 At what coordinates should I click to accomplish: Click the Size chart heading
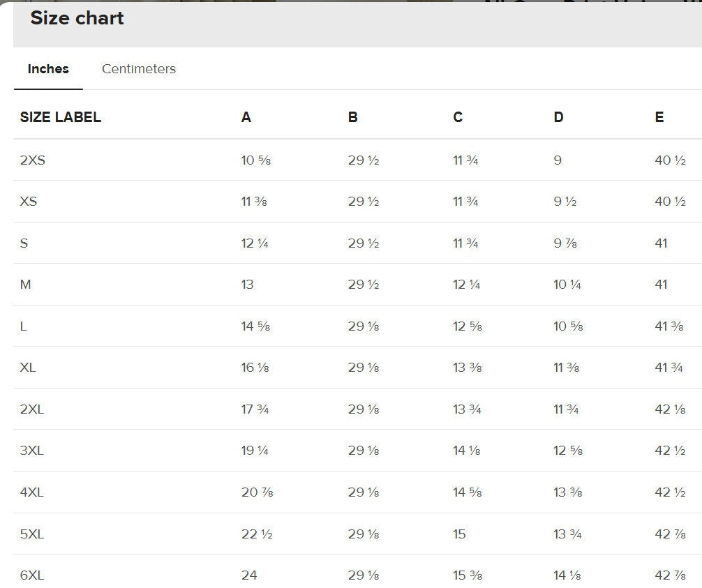pyautogui.click(x=77, y=18)
